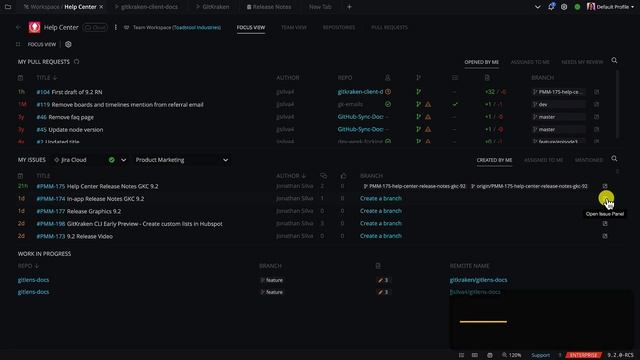Open the repository folder icon in tab bar

click(x=8, y=7)
